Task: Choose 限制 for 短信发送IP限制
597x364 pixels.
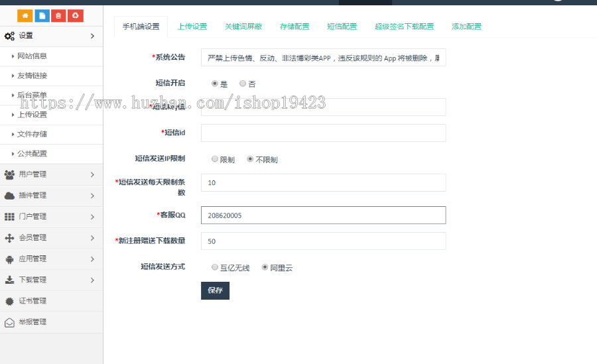Action: point(215,158)
